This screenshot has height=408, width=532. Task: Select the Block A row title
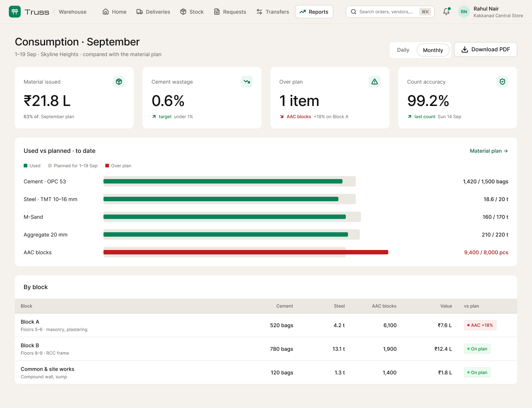(x=30, y=322)
